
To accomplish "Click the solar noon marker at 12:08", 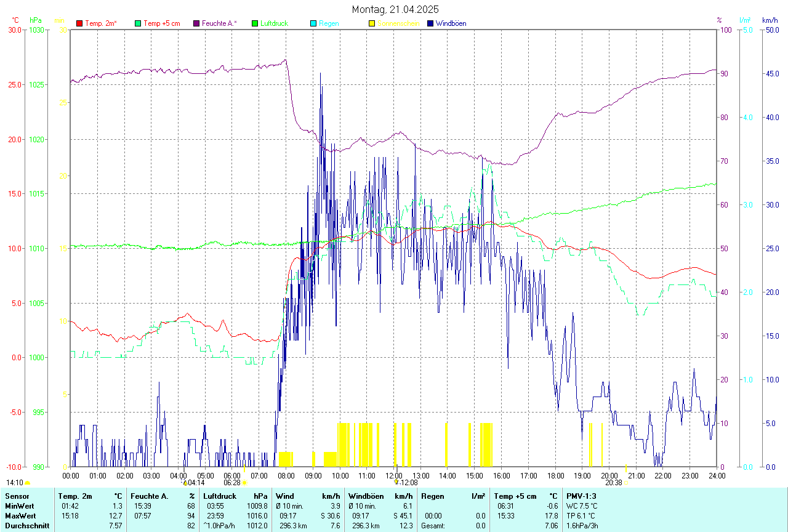I will coord(396,483).
